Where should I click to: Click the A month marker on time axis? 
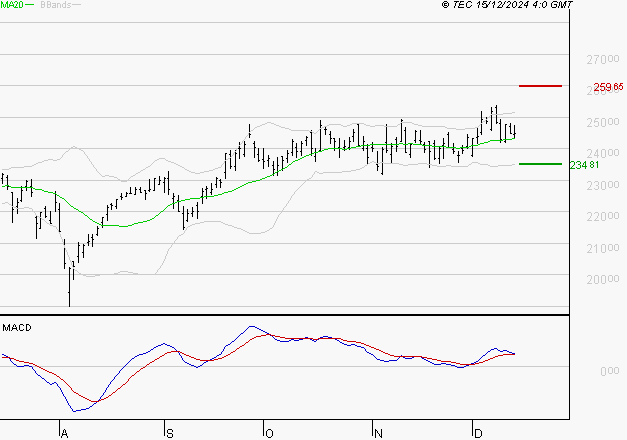[64, 434]
